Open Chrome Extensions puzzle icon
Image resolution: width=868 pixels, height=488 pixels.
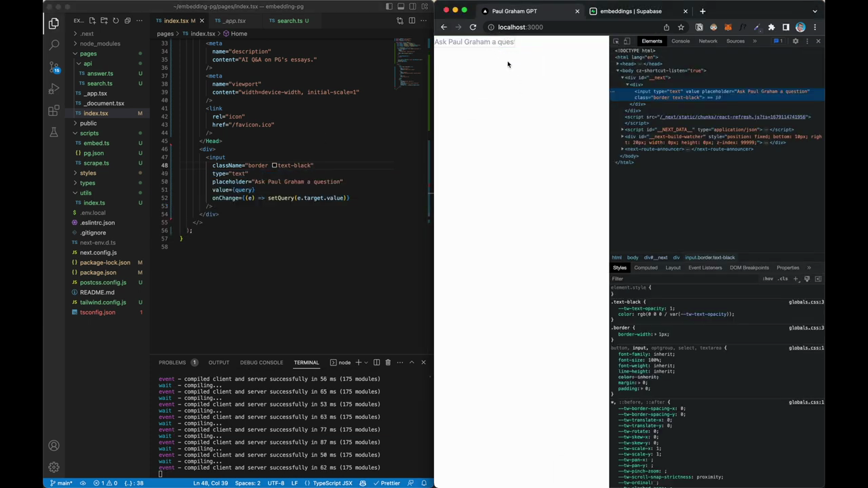coord(771,27)
